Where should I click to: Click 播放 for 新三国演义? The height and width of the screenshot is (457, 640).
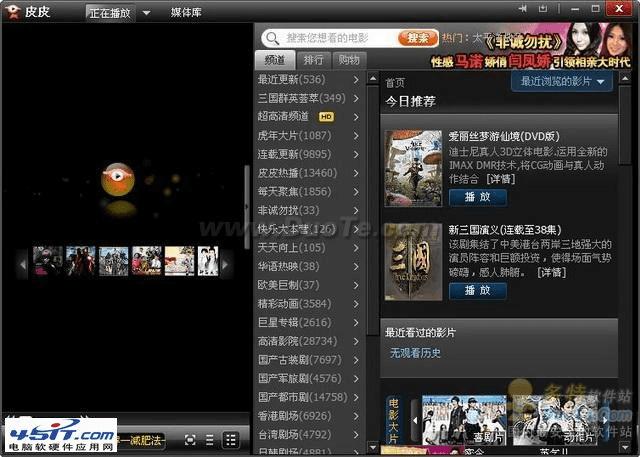click(478, 291)
